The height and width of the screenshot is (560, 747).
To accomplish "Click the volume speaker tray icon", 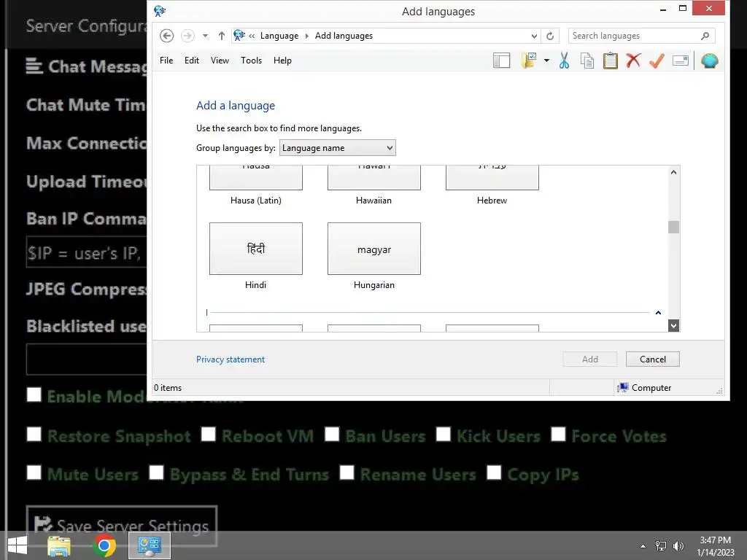I will pos(678,545).
